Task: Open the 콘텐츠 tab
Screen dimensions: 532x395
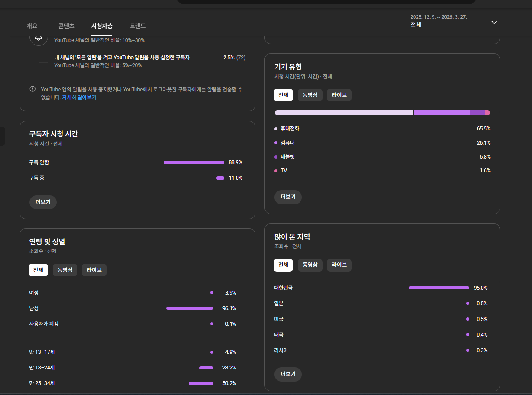Action: pos(66,26)
